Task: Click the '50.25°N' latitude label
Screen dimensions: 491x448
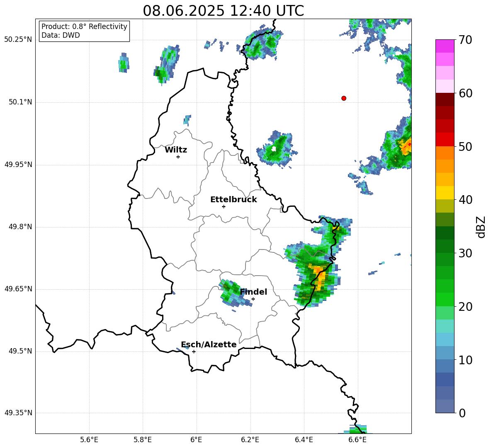Action: pyautogui.click(x=18, y=40)
